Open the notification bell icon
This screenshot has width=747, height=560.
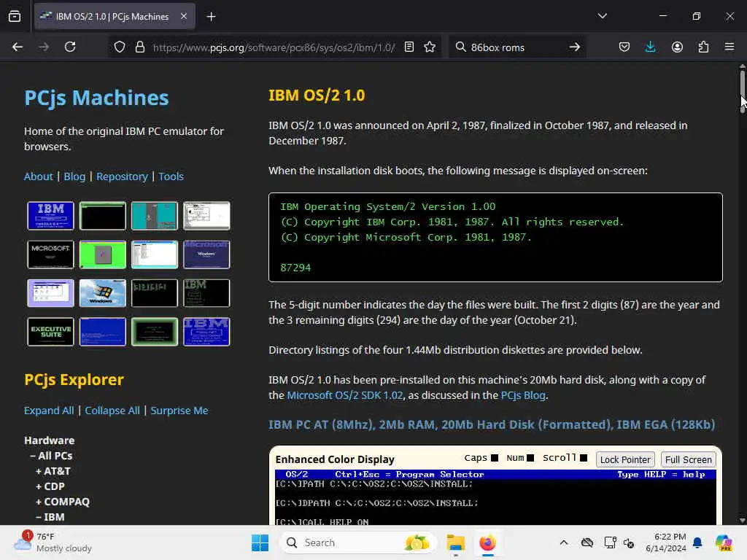(697, 542)
